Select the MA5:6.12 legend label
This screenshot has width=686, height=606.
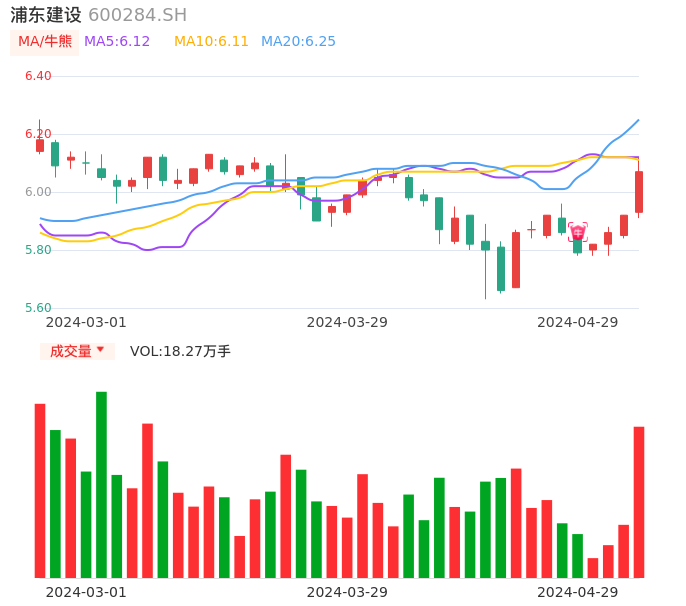[x=117, y=42]
